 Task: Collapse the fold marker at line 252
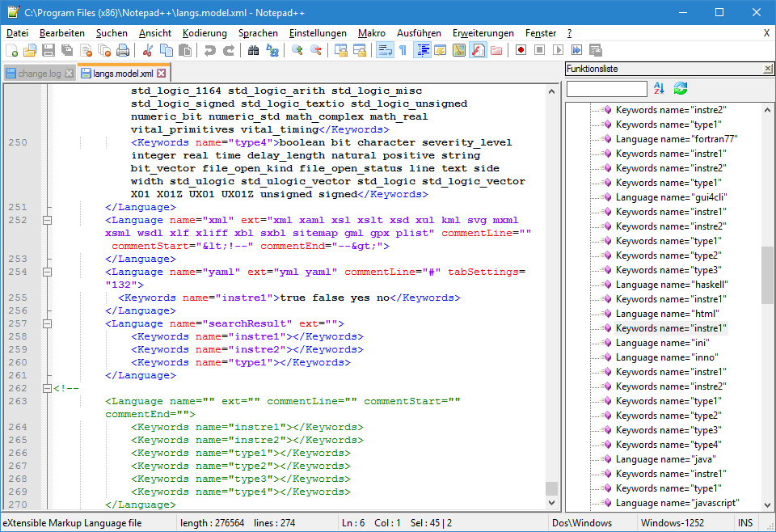(x=47, y=220)
